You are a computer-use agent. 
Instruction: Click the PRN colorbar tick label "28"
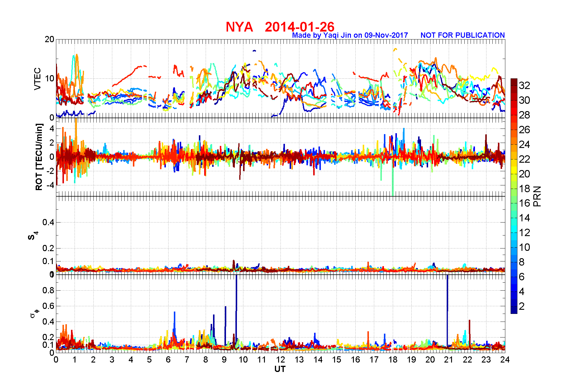[524, 115]
